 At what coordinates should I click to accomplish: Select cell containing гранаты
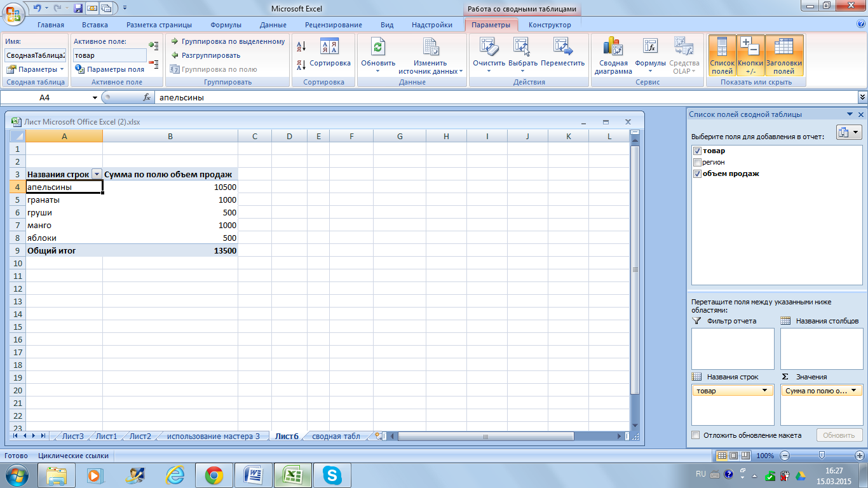[x=64, y=200]
